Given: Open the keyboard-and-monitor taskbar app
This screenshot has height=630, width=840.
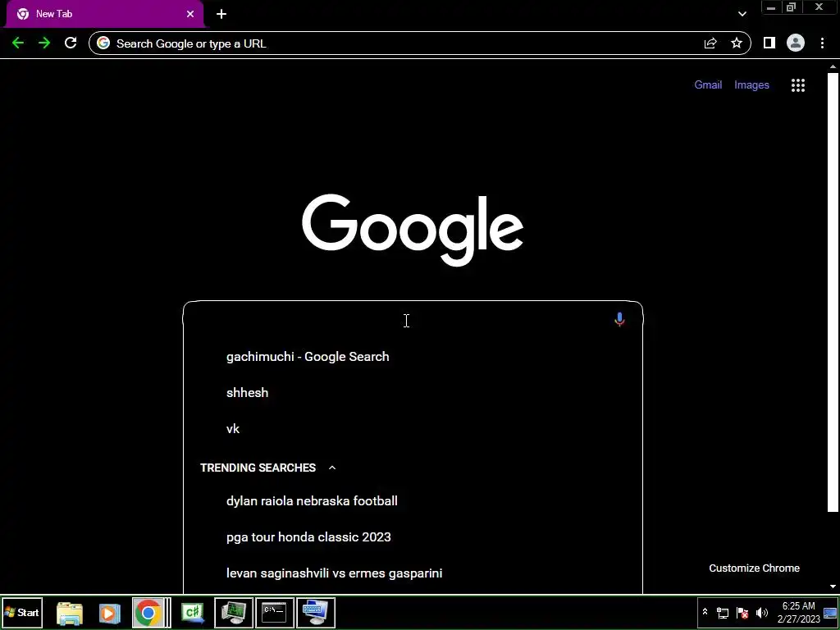Looking at the screenshot, I should pyautogui.click(x=316, y=613).
